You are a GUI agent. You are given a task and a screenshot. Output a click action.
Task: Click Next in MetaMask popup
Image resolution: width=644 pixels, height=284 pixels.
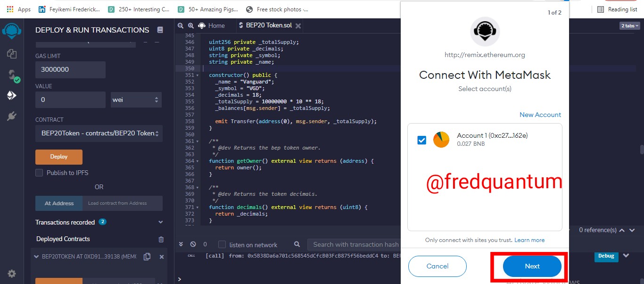pyautogui.click(x=532, y=266)
